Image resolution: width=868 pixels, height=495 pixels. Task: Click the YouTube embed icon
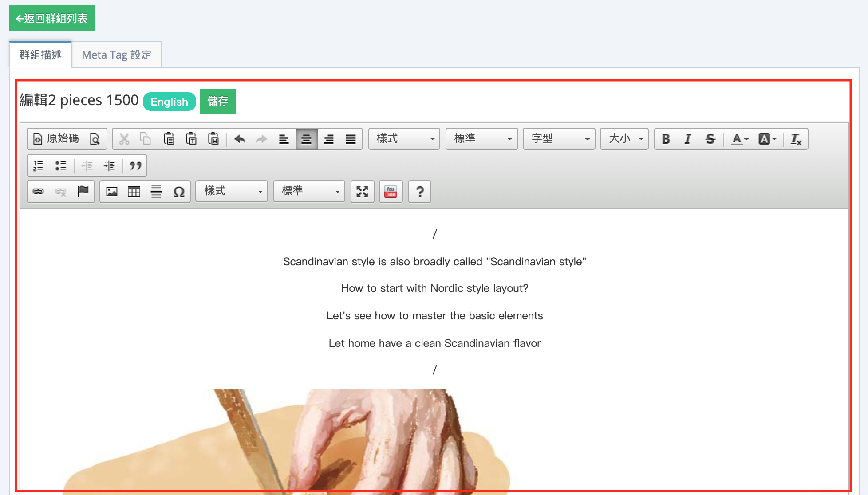pos(390,192)
